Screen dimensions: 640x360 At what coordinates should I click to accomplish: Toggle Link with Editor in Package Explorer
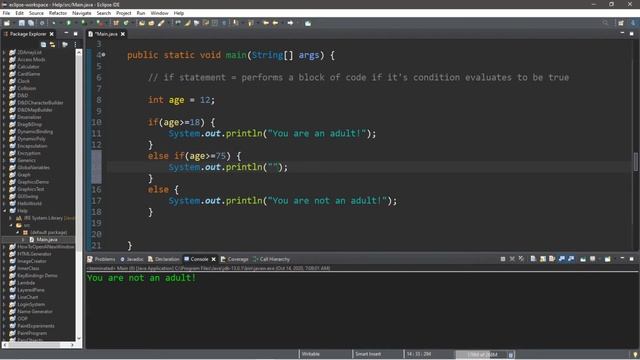(x=53, y=44)
